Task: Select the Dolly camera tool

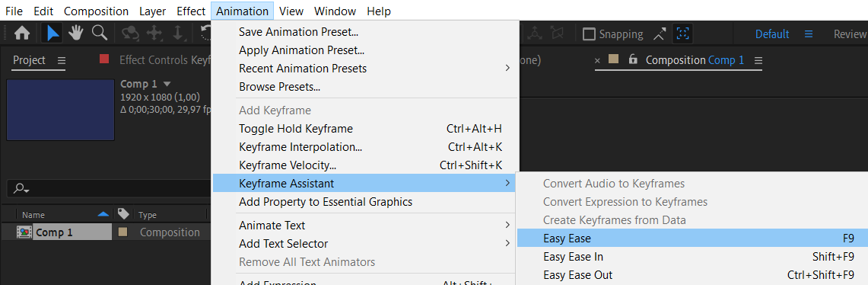Action: click(x=178, y=34)
